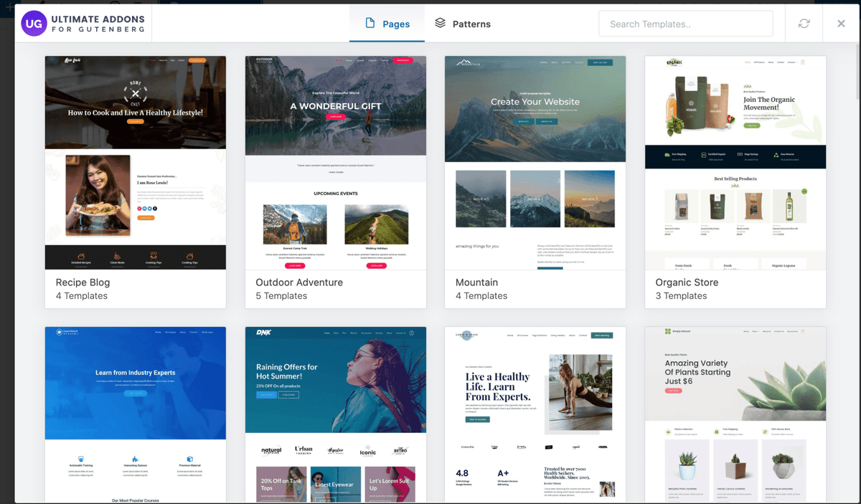Click the Recipe Blog title label

coord(83,282)
